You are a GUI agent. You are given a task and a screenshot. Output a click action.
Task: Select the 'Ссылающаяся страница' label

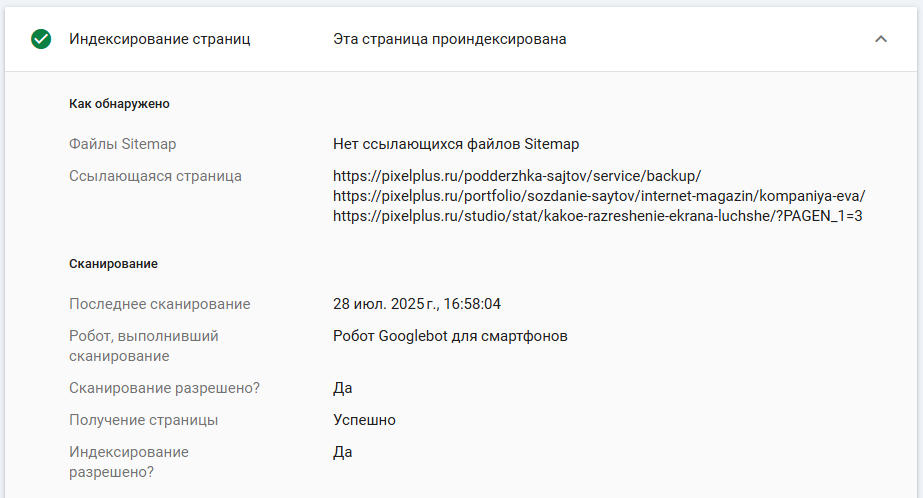pyautogui.click(x=155, y=176)
